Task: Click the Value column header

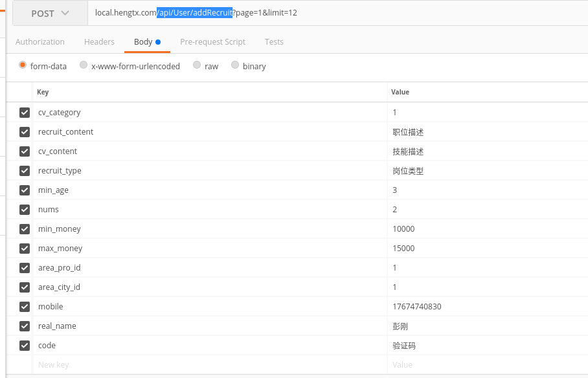Action: 400,93
